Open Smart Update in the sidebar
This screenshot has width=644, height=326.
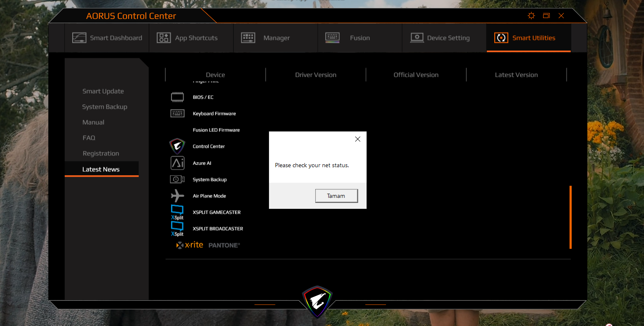pyautogui.click(x=103, y=91)
